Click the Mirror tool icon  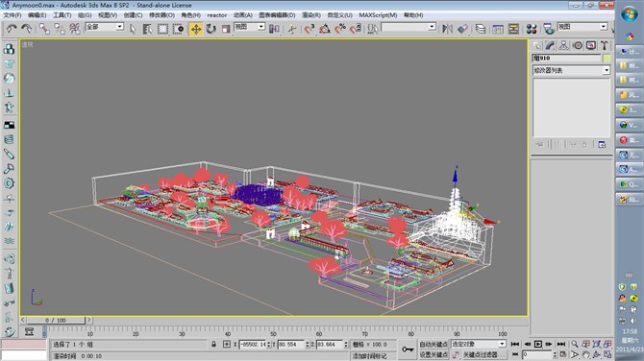click(x=447, y=29)
